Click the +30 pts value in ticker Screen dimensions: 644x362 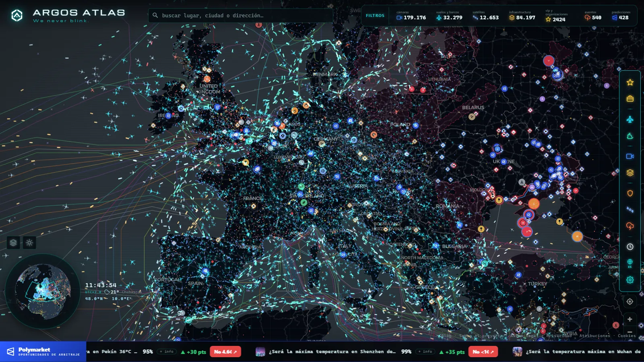[194, 352]
